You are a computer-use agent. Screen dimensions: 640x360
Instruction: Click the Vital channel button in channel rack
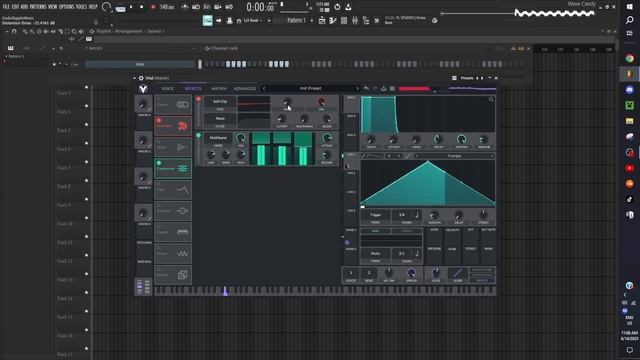click(140, 64)
